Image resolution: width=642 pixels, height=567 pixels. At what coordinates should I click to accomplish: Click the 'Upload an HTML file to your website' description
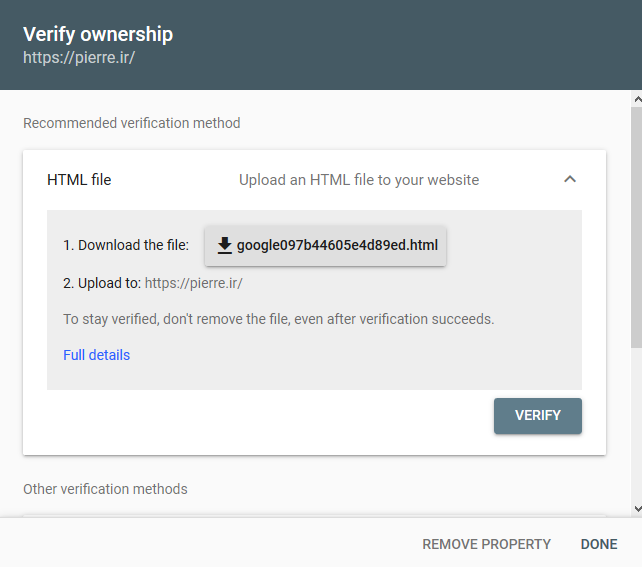[358, 180]
